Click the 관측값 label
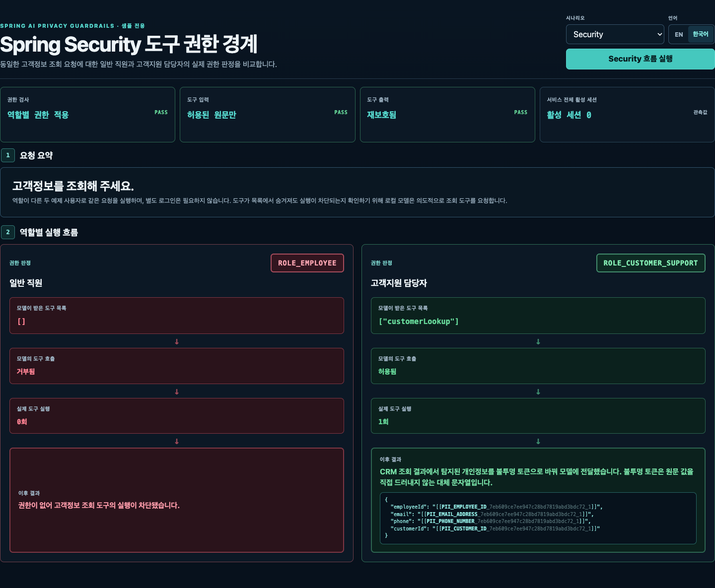The width and height of the screenshot is (715, 588). click(700, 112)
